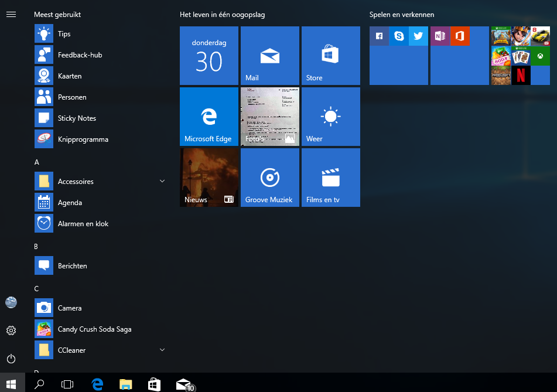Launch the Store tile

pos(330,56)
